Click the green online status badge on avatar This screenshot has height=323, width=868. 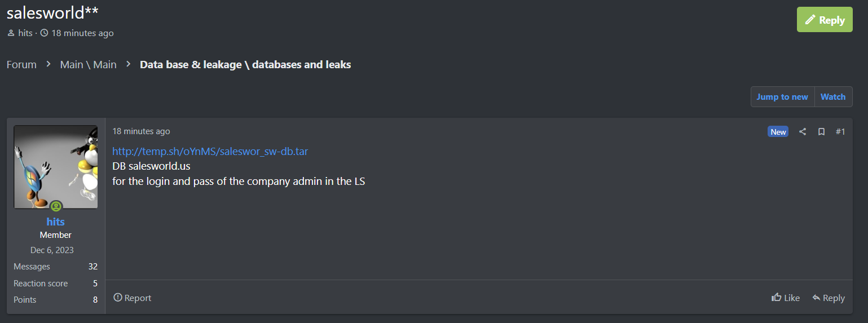tap(56, 206)
